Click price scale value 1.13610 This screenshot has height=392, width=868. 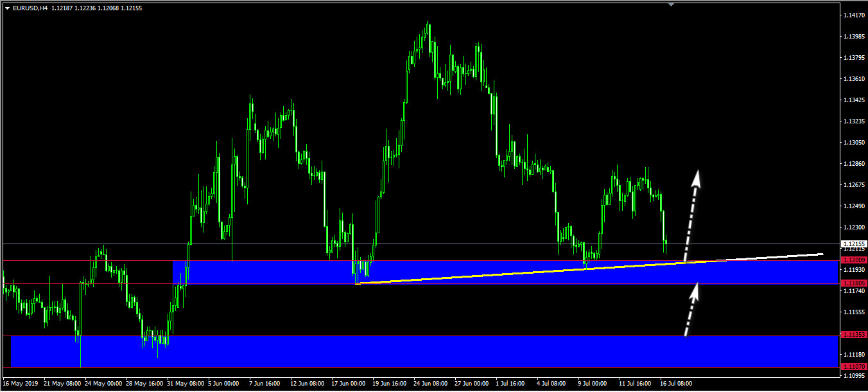tap(855, 79)
